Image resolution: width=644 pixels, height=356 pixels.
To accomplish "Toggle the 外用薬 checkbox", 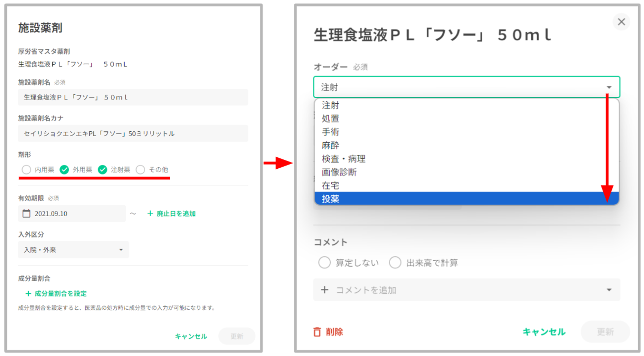I will click(x=64, y=170).
